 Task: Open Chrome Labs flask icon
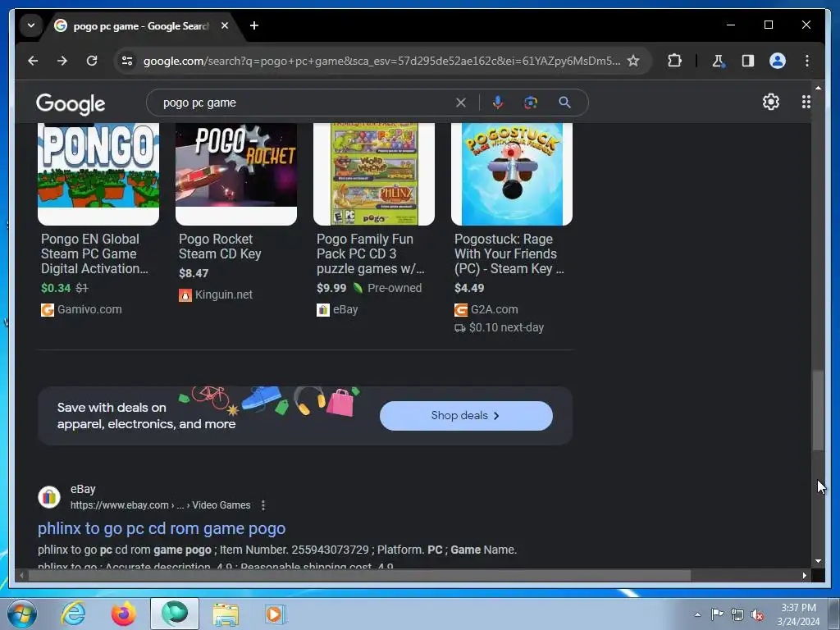(719, 61)
